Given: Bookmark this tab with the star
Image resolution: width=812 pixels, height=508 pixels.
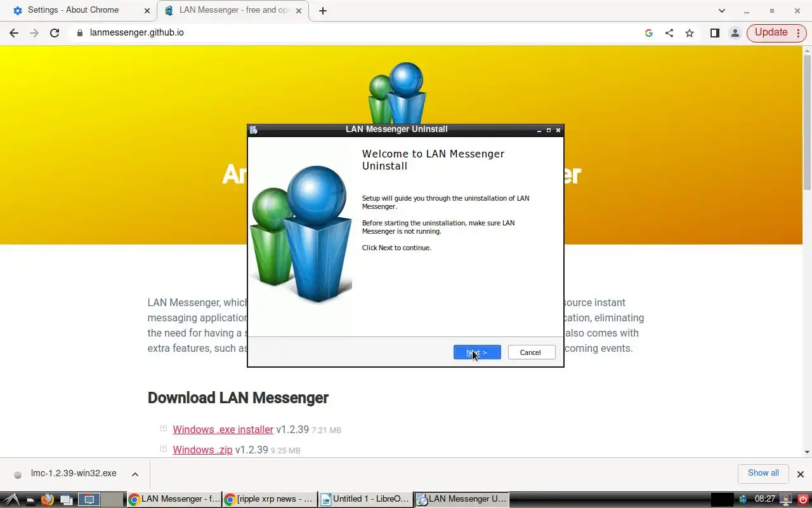Looking at the screenshot, I should click(x=690, y=33).
